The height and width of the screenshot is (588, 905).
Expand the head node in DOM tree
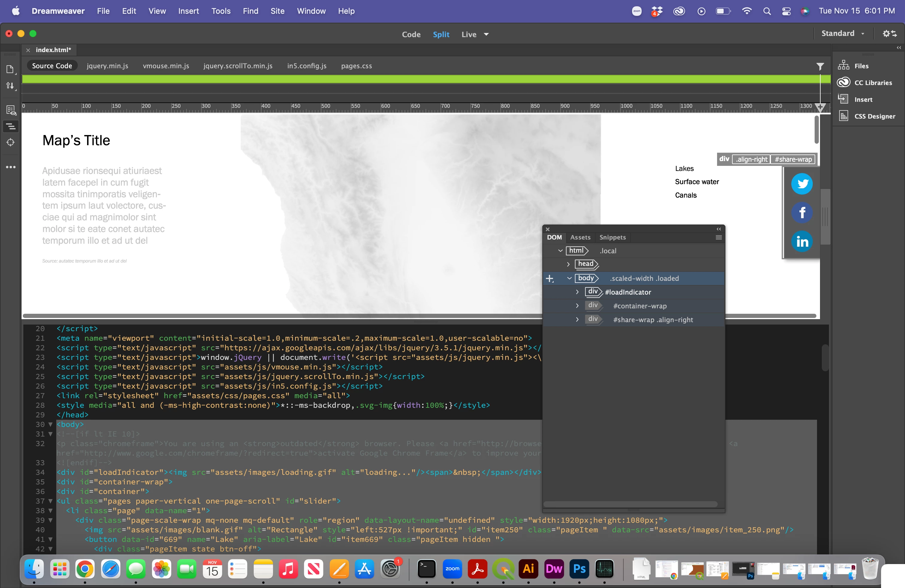[x=568, y=264]
